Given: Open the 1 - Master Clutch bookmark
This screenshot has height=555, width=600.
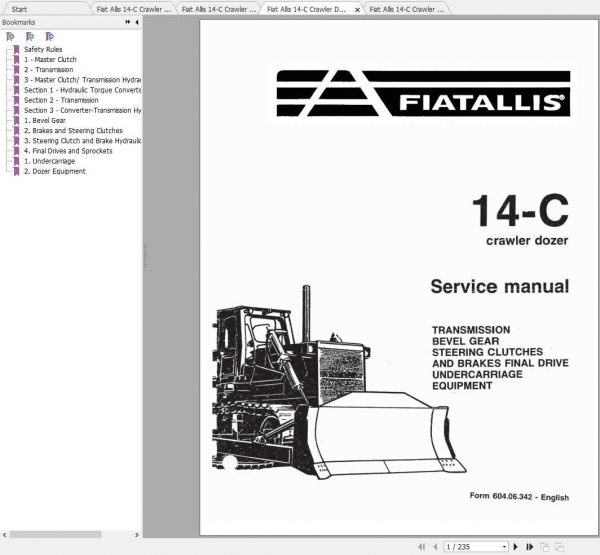Looking at the screenshot, I should [50, 59].
